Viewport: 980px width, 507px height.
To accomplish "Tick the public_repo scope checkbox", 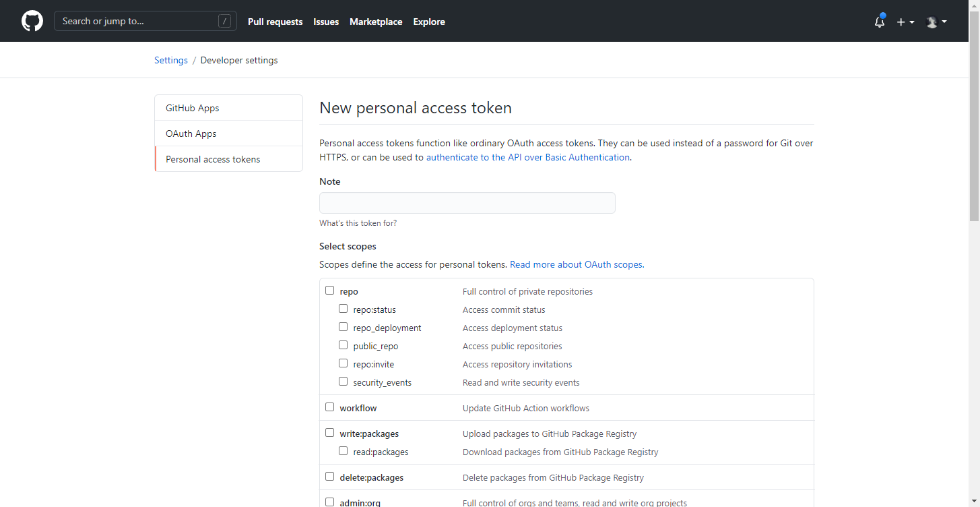I will 344,345.
